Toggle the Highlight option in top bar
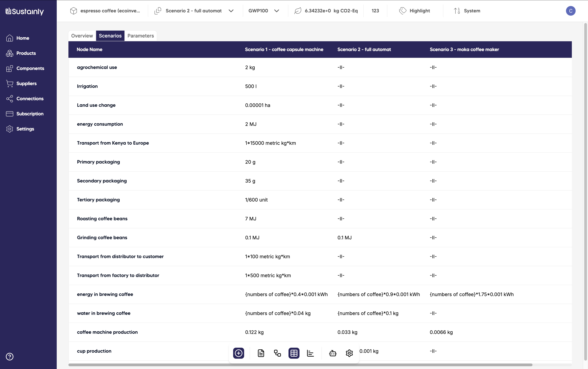 click(415, 11)
